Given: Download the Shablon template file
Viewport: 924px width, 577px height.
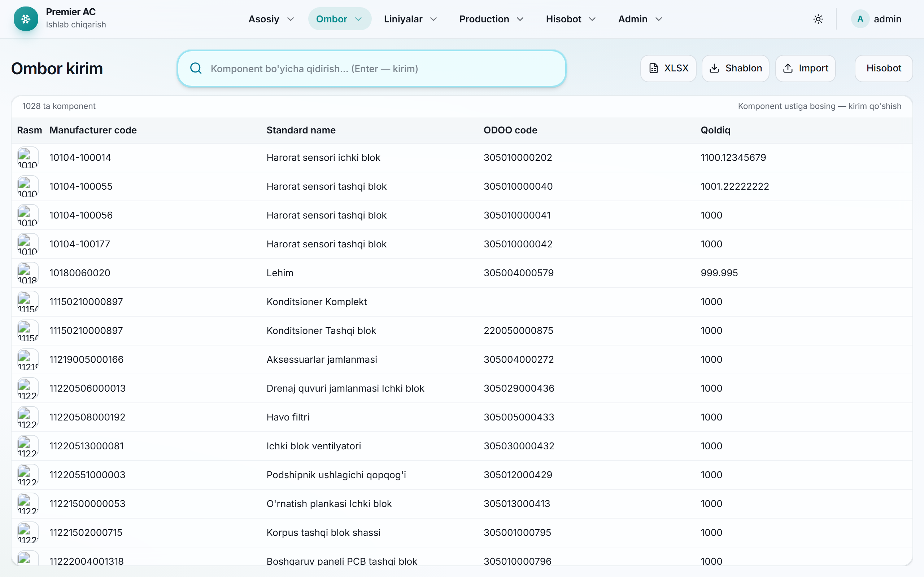Looking at the screenshot, I should pos(735,68).
